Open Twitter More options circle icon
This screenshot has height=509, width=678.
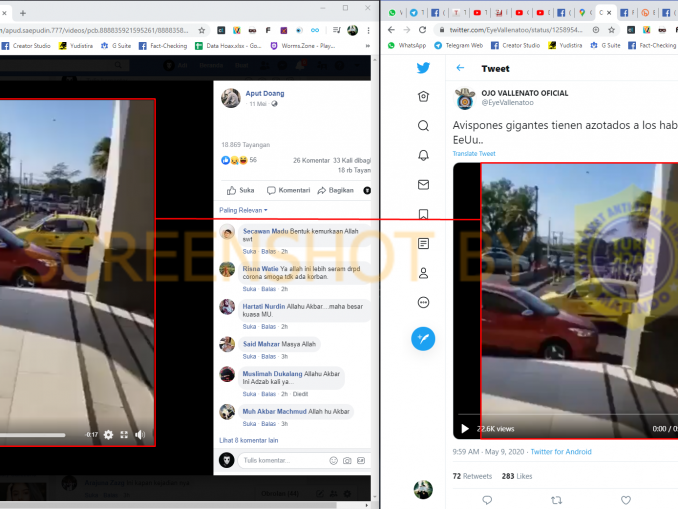423,302
